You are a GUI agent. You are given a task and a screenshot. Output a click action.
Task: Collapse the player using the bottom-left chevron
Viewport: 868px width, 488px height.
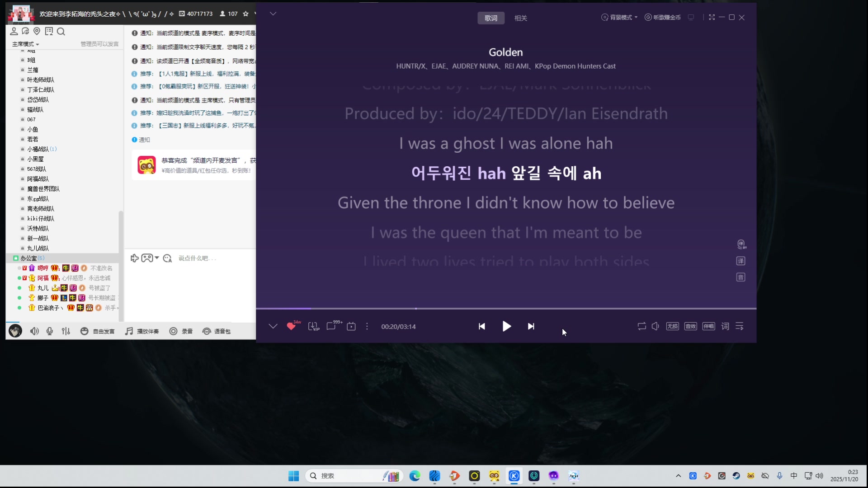(x=273, y=326)
